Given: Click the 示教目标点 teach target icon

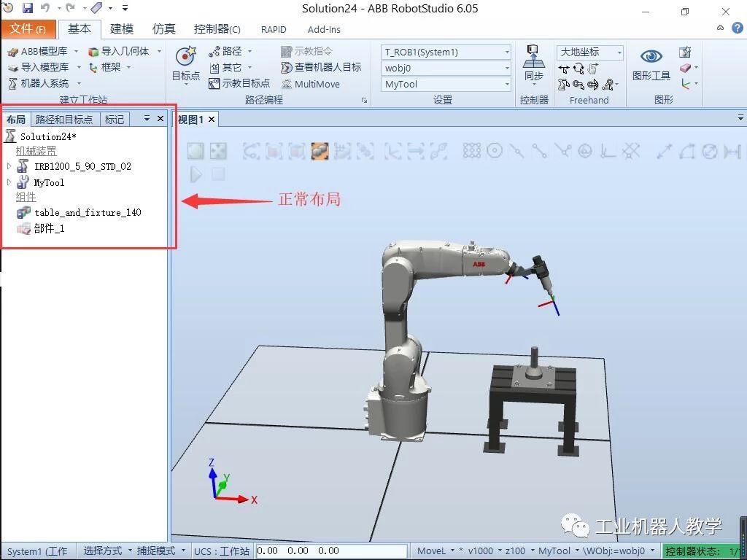Looking at the screenshot, I should (x=214, y=84).
